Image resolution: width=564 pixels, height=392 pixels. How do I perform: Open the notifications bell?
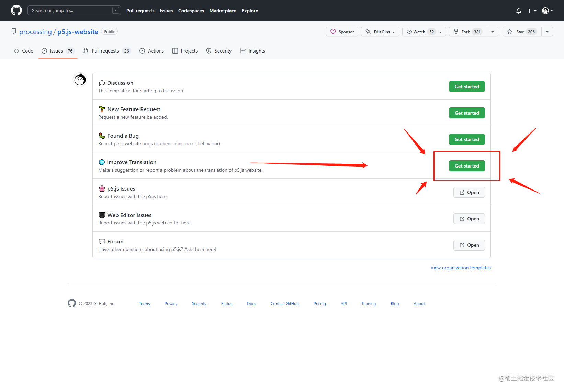(x=519, y=11)
